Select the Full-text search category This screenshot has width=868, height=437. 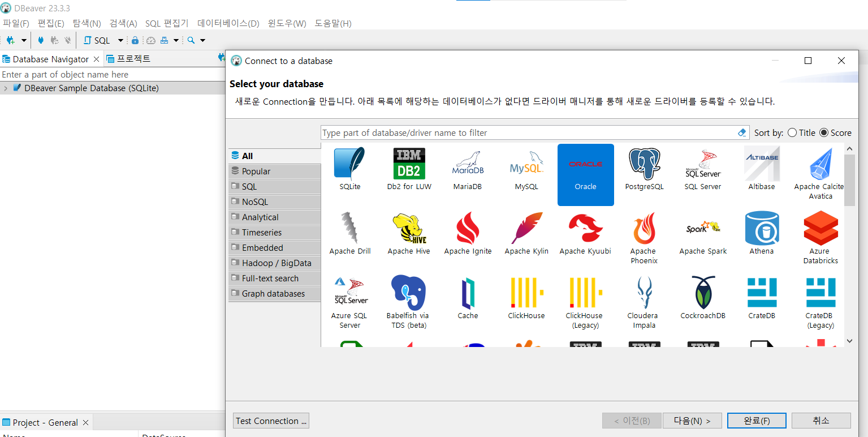275,278
